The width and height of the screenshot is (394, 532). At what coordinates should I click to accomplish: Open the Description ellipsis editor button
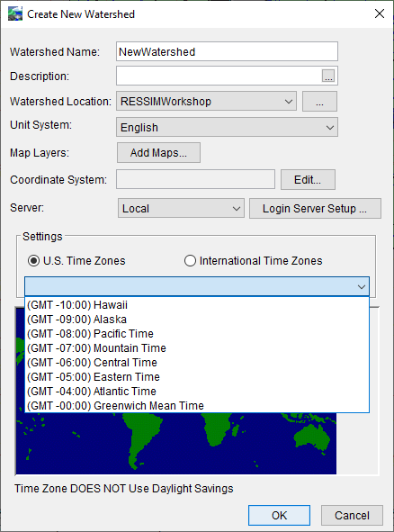click(328, 76)
